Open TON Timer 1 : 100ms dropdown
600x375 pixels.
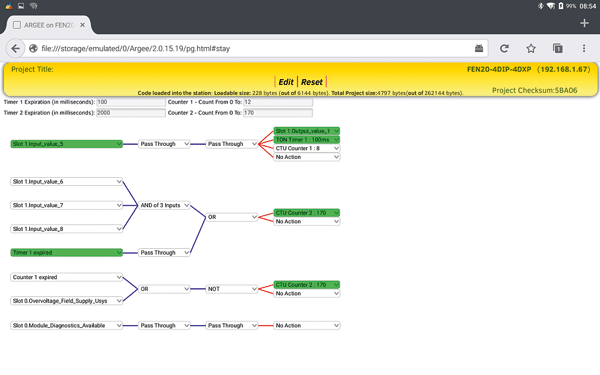(307, 140)
